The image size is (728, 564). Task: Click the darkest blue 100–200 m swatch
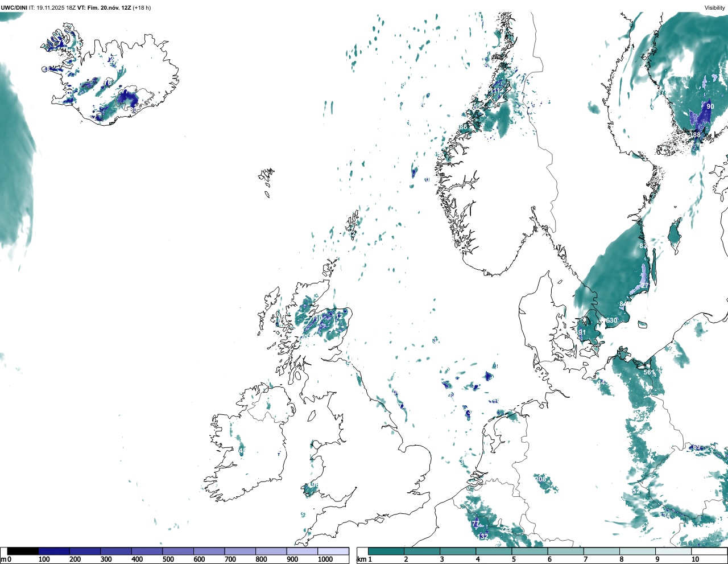[54, 551]
